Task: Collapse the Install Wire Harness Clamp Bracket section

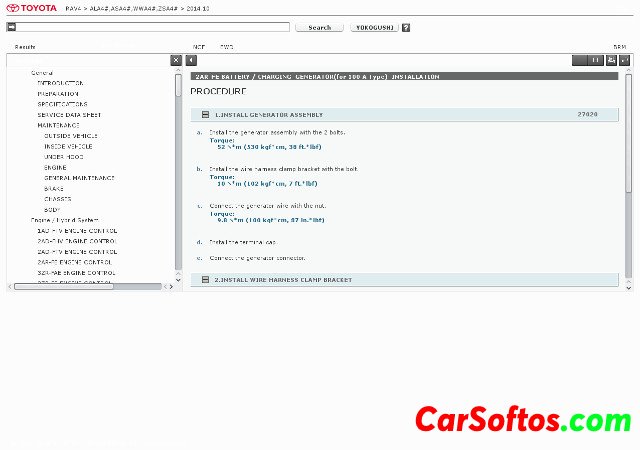Action: pyautogui.click(x=205, y=280)
